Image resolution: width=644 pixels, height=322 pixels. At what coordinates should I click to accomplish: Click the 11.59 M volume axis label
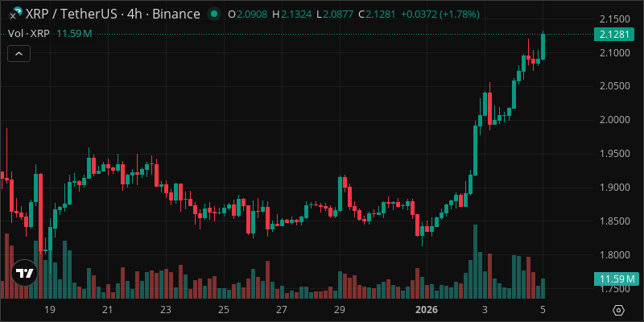pyautogui.click(x=615, y=279)
